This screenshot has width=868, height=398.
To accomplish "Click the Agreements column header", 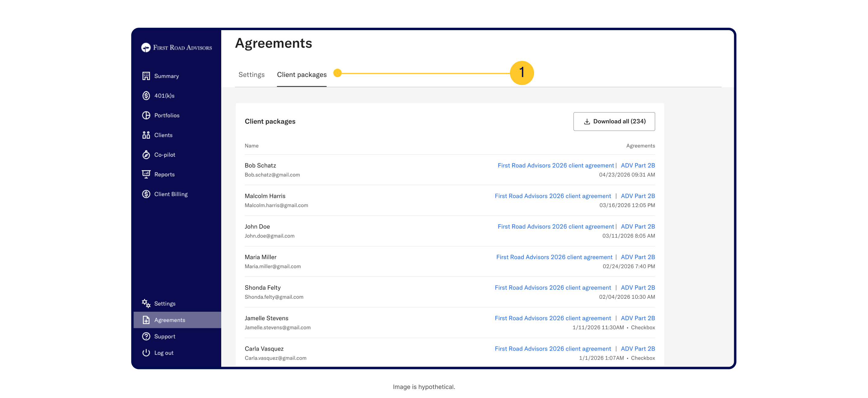I will coord(640,146).
